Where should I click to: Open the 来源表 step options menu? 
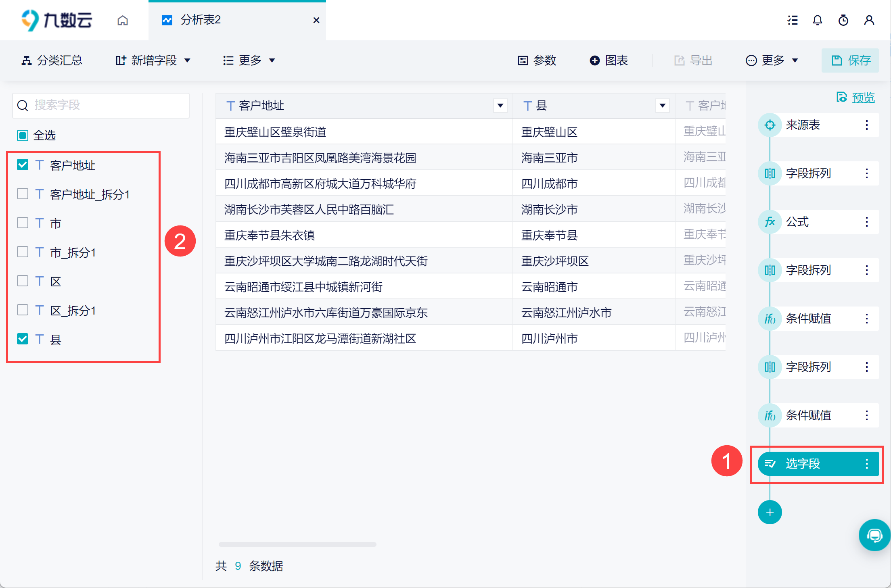click(866, 125)
